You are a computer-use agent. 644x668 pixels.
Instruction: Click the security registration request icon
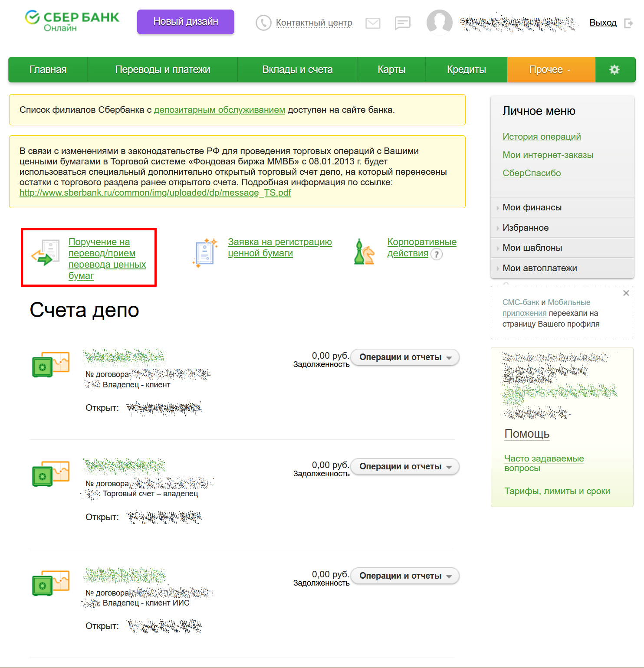coord(205,252)
